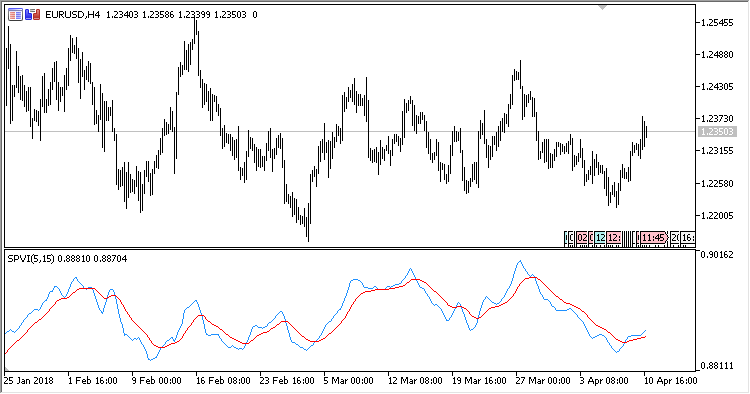The width and height of the screenshot is (750, 394).
Task: Select the current price label 1.23503
Action: (x=716, y=131)
